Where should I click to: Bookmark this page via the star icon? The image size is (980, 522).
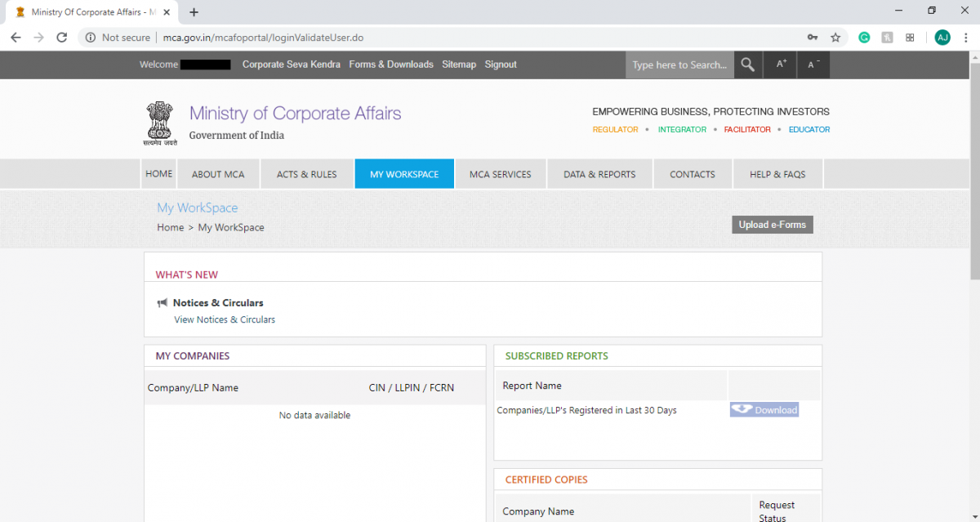pos(835,37)
